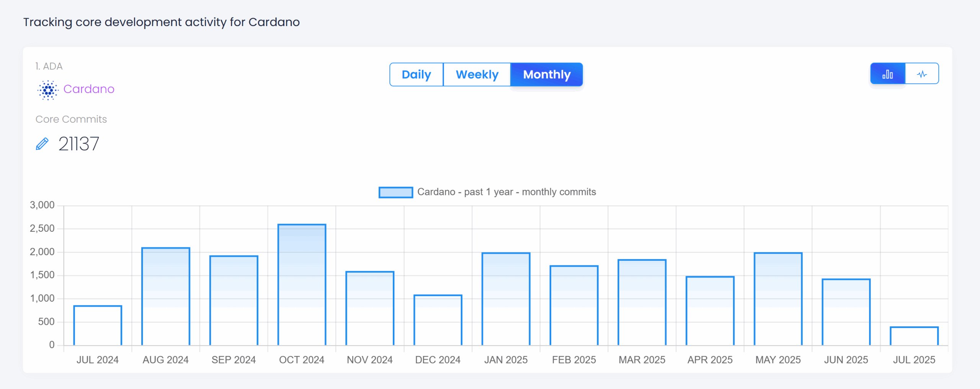Click the MAR 2025 bar
The image size is (980, 389).
click(x=642, y=303)
